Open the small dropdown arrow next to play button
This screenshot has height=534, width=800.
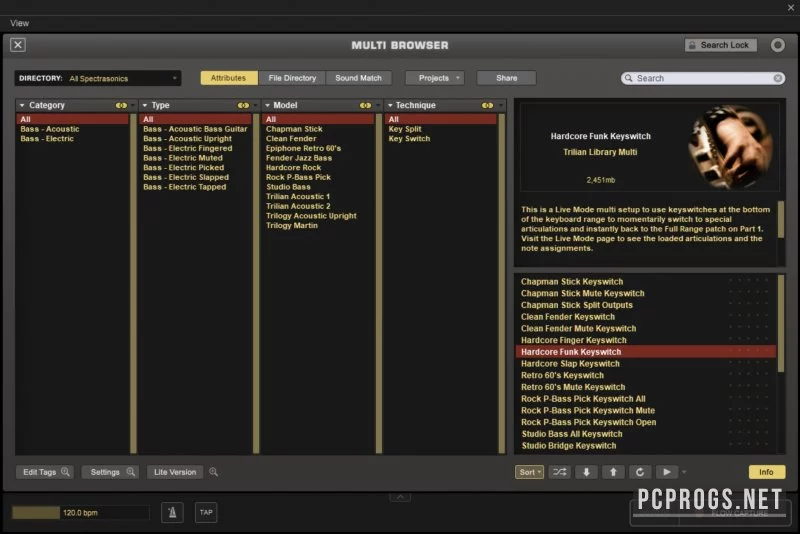click(684, 472)
